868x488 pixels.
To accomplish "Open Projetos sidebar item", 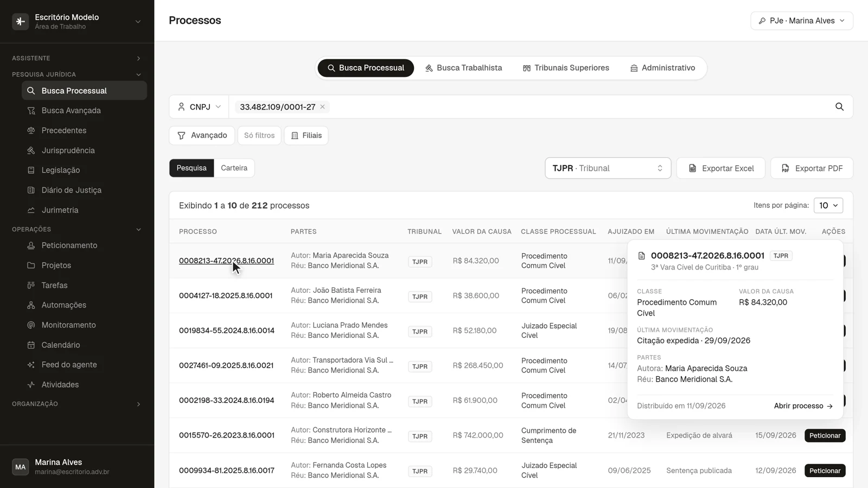I will click(x=84, y=265).
